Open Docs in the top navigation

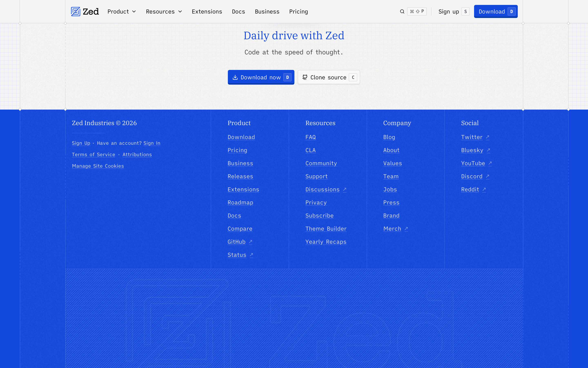pos(238,11)
